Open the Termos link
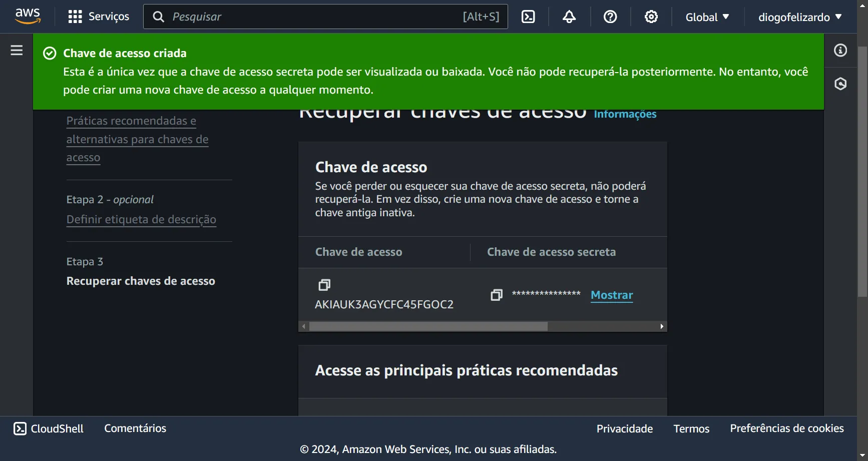868x461 pixels. click(691, 428)
